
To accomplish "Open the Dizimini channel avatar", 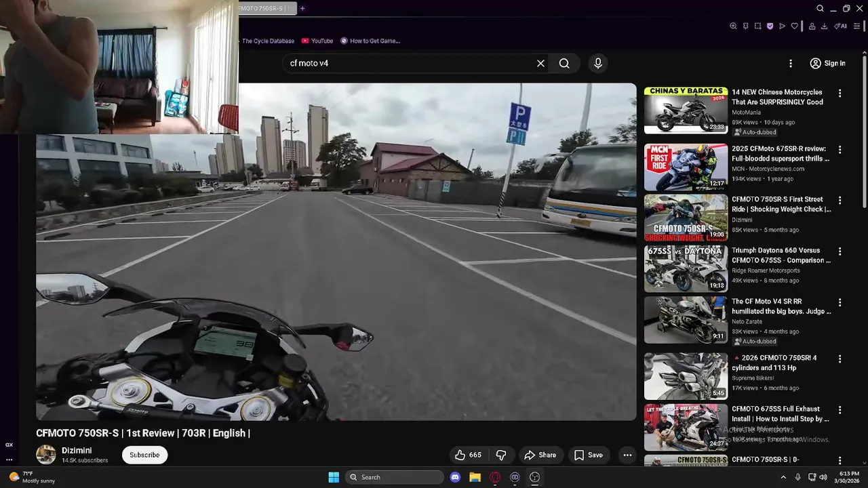I will 46,455.
